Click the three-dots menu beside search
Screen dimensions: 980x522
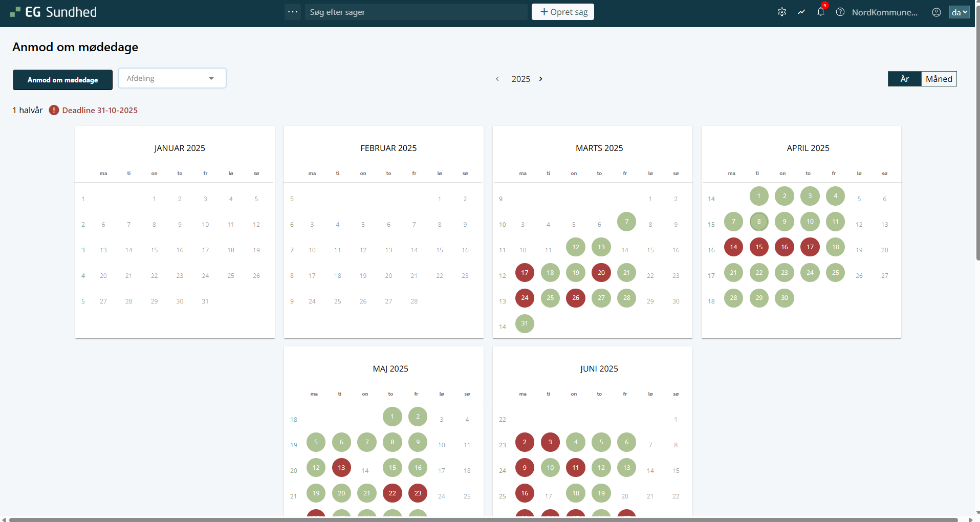(x=293, y=12)
